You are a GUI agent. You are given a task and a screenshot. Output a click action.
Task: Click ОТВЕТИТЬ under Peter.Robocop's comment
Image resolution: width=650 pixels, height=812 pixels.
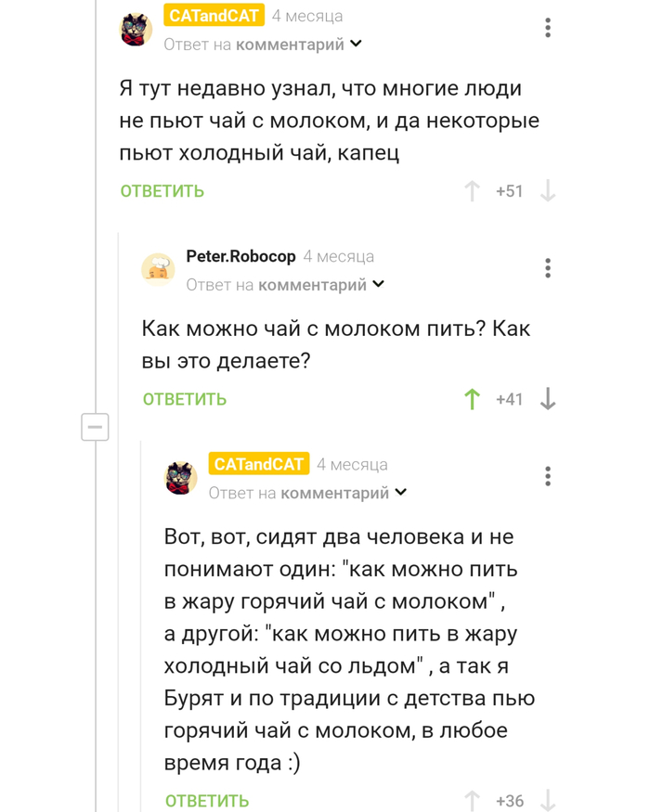point(185,399)
